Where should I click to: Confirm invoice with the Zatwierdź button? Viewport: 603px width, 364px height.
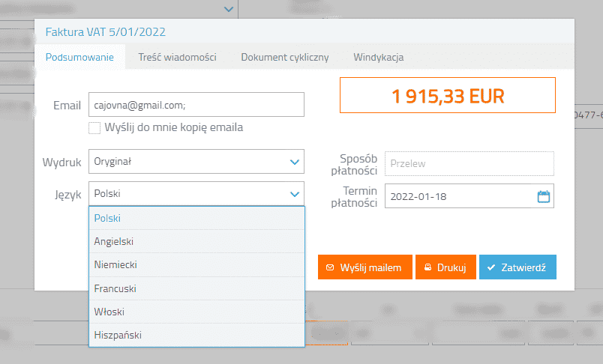pyautogui.click(x=517, y=267)
